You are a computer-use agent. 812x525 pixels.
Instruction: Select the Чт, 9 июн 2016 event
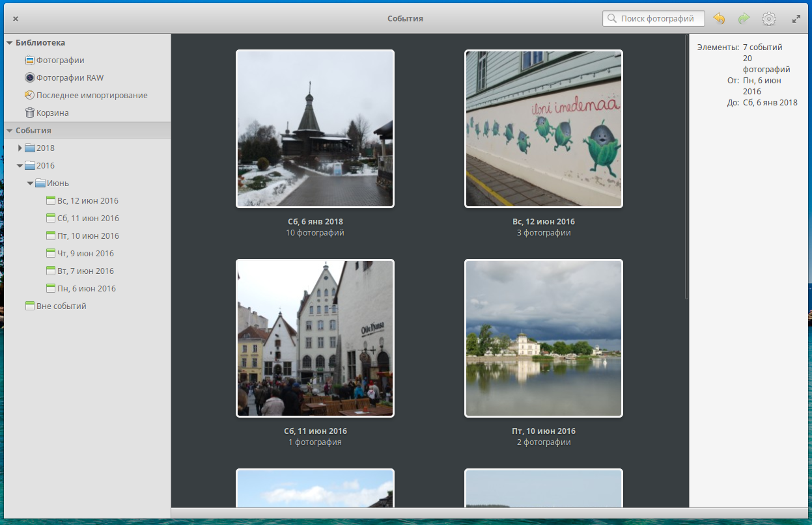(85, 254)
